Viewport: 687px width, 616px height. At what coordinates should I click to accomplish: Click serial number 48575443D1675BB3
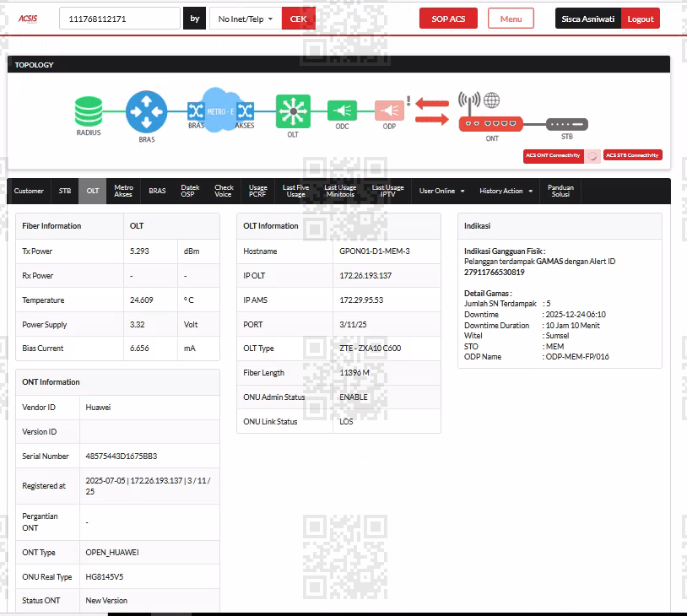122,456
